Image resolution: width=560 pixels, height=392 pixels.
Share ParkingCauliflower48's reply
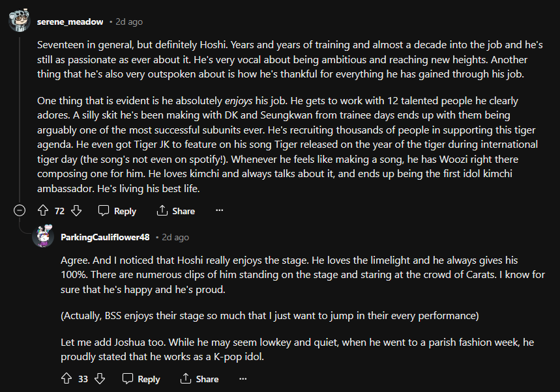point(199,379)
